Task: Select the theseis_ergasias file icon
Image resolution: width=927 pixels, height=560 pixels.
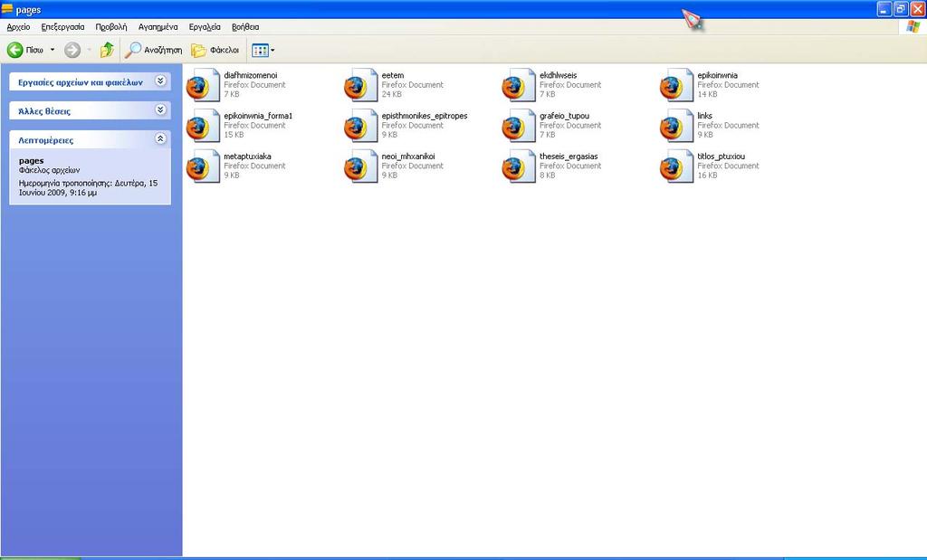Action: pos(519,166)
